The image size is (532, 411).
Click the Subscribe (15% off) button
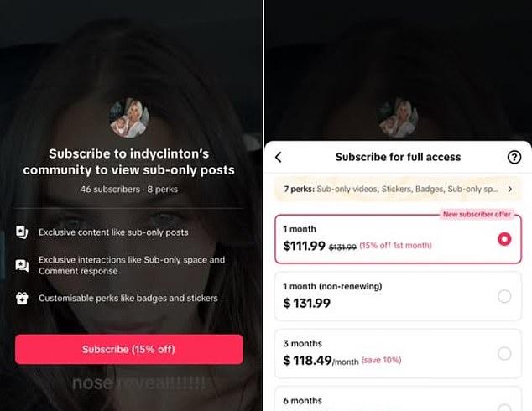click(x=129, y=349)
